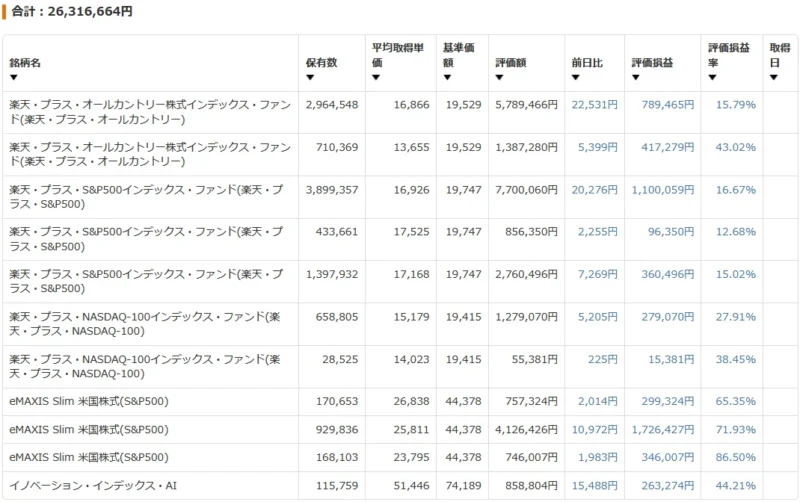
Task: Click profit value 346,007円
Action: (x=668, y=457)
